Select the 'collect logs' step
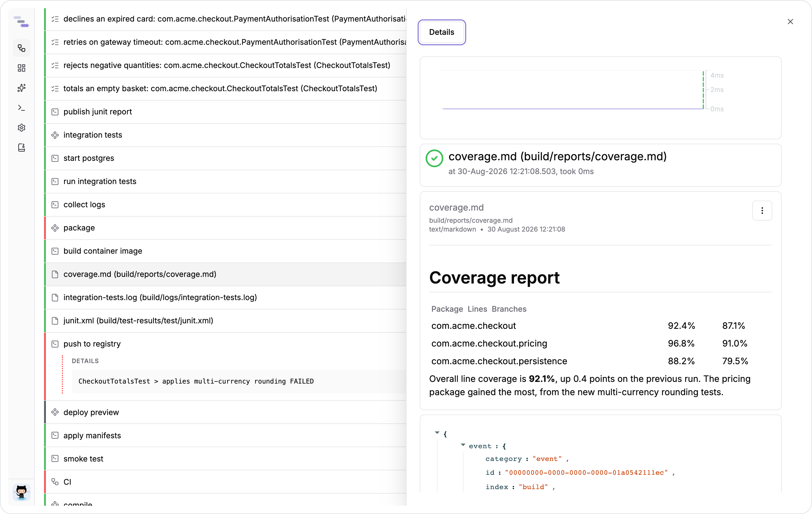 click(226, 205)
